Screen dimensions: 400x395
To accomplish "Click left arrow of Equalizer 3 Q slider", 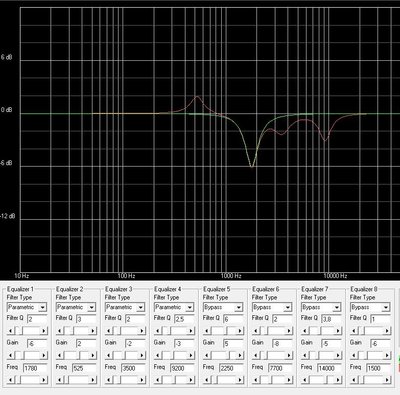I will point(108,331).
